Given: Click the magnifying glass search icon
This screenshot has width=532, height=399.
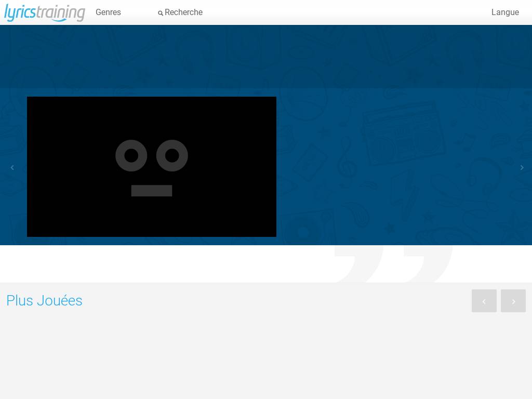Looking at the screenshot, I should pos(161,13).
